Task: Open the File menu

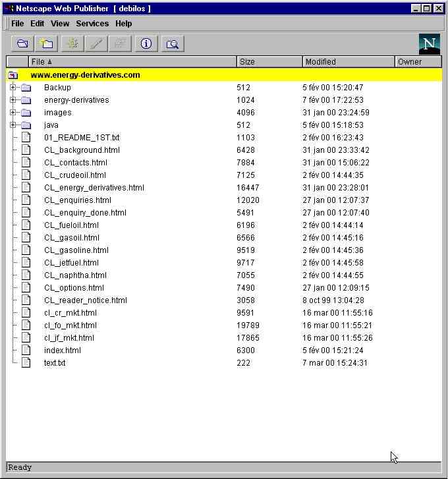Action: pyautogui.click(x=17, y=24)
